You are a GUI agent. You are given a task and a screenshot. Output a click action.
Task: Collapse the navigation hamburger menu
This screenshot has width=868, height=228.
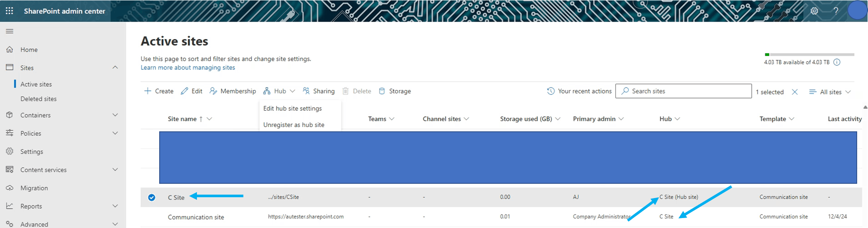click(10, 31)
